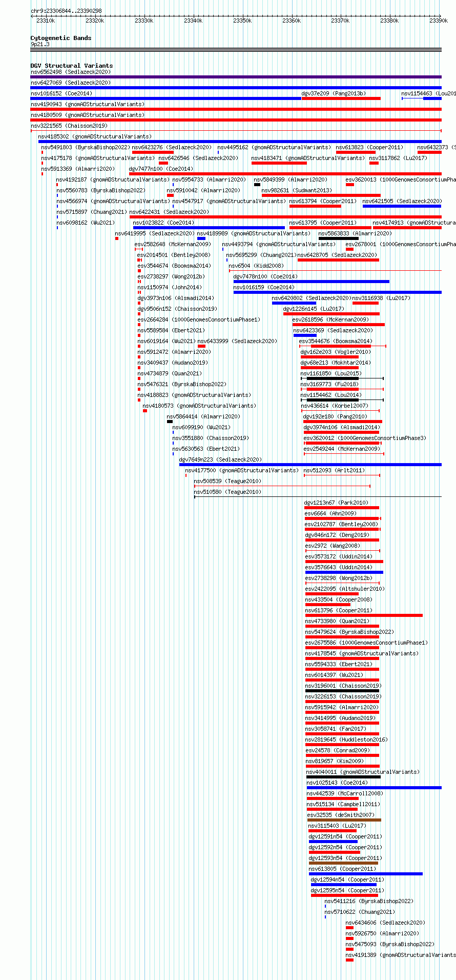This screenshot has width=456, height=980.
Task: Click nsv6423369 (Sedlazeck2020) label
Action: click(x=333, y=330)
